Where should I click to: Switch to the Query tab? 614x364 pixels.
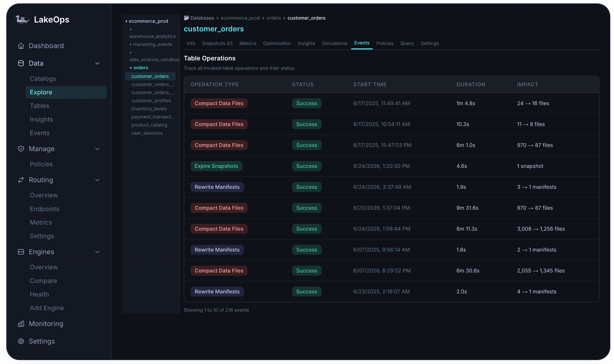(407, 43)
